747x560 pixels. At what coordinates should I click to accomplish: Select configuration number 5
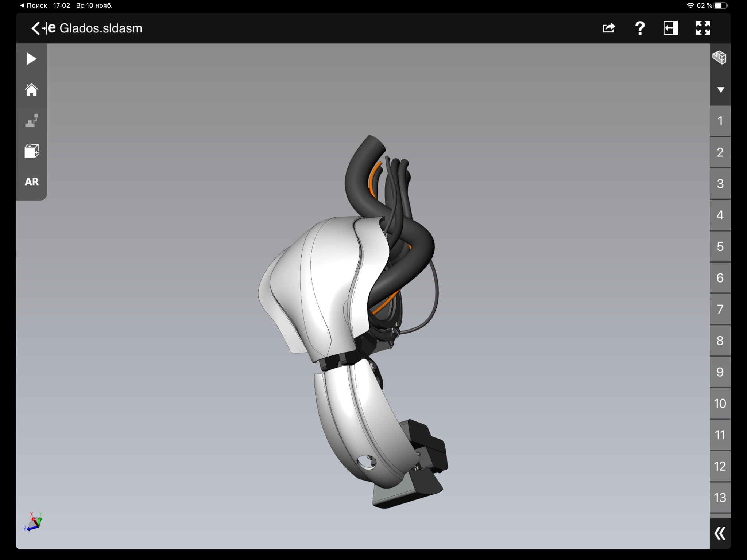pyautogui.click(x=720, y=246)
